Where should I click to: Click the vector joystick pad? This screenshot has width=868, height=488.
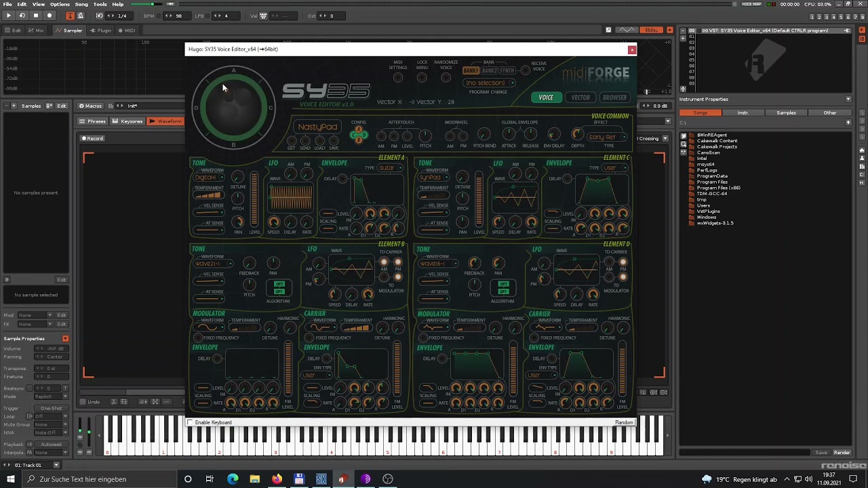(233, 108)
